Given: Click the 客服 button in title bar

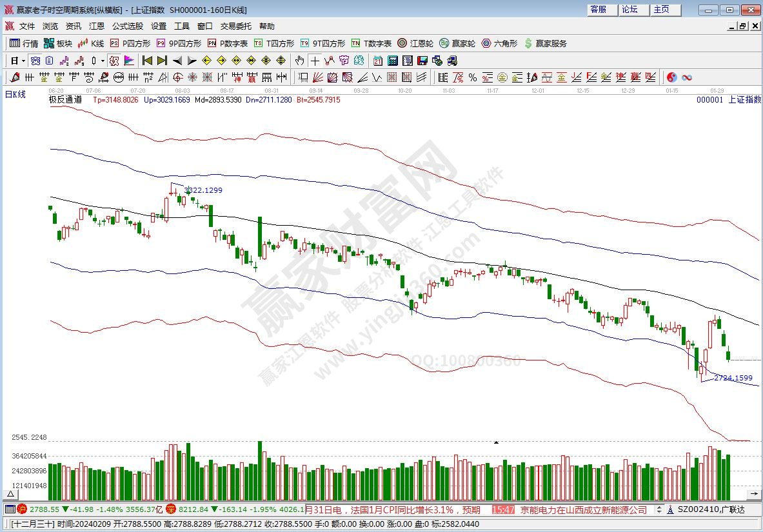Looking at the screenshot, I should [598, 10].
